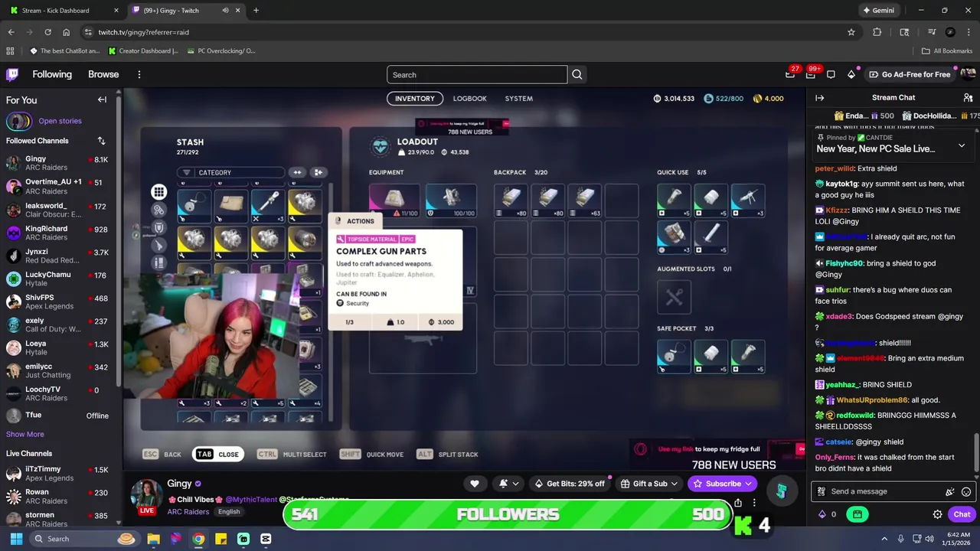Image resolution: width=980 pixels, height=551 pixels.
Task: Share the Gingy stream
Action: click(737, 503)
